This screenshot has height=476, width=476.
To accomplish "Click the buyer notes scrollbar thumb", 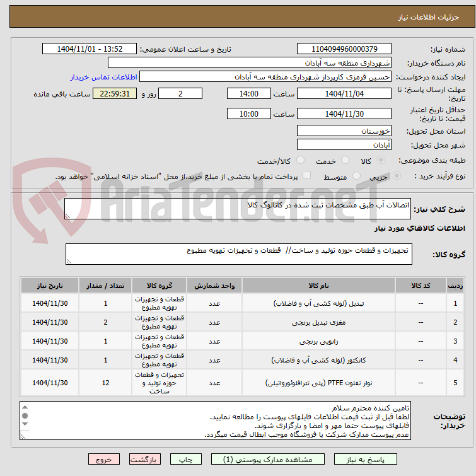I will [25, 415].
